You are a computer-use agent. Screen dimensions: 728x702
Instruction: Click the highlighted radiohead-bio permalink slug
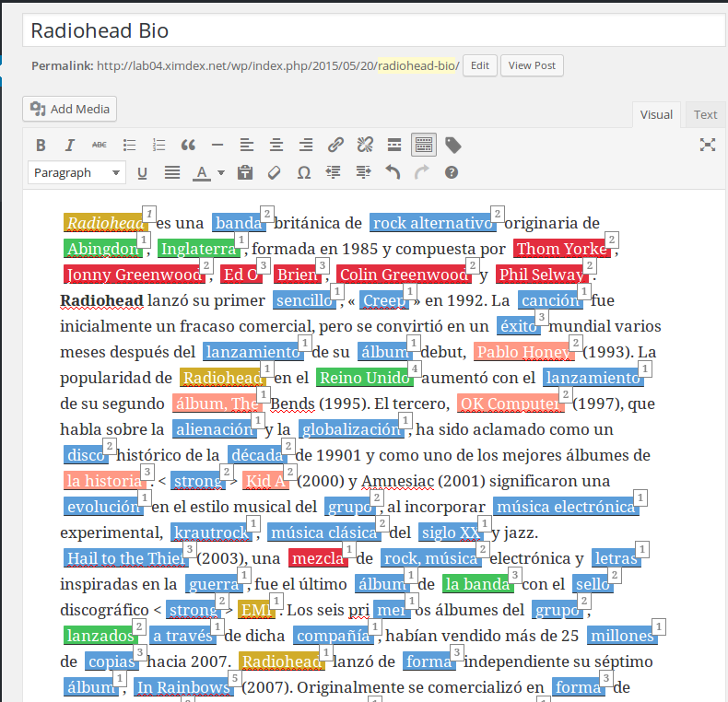point(418,65)
